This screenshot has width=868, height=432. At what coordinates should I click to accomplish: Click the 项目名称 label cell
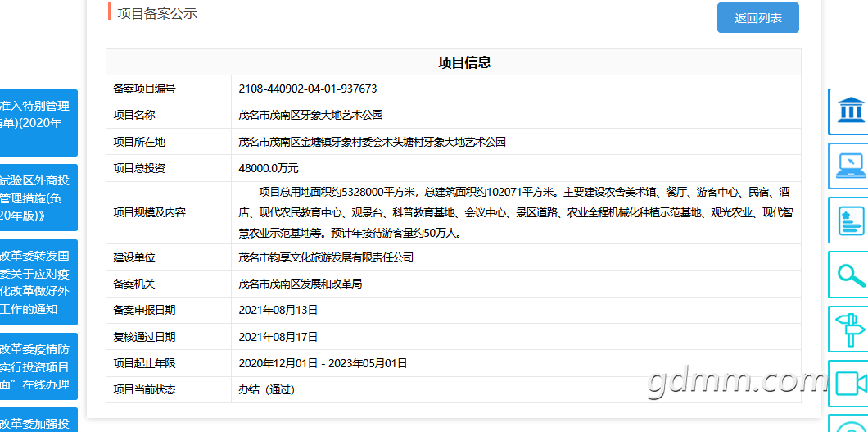(169, 116)
